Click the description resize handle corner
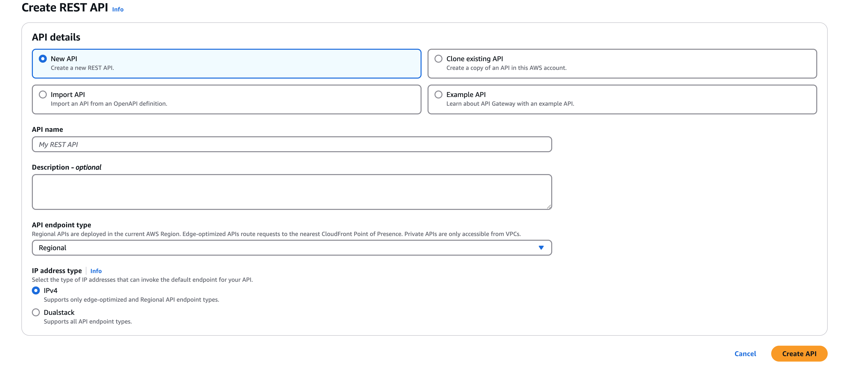868x378 pixels. (549, 207)
